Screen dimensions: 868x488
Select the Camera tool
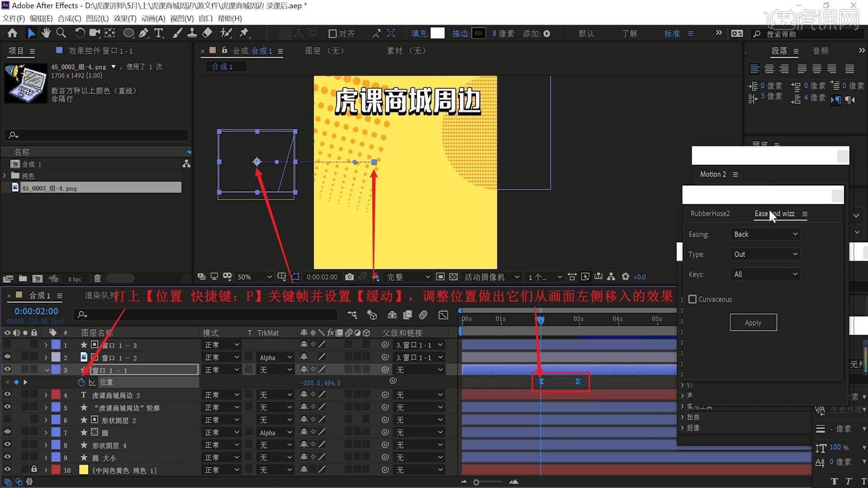pyautogui.click(x=94, y=33)
